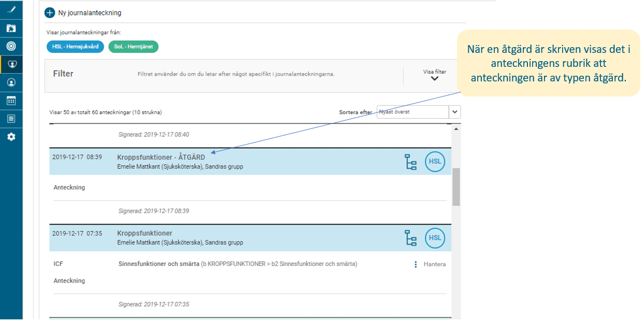
Task: Click the Kroppsfunktioner - ÅTGÄRD note heading
Action: 161,157
